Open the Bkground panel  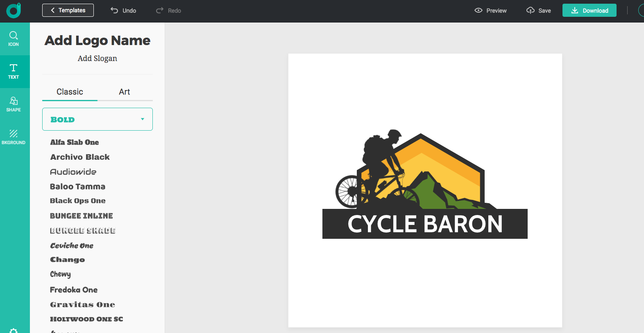pos(14,137)
